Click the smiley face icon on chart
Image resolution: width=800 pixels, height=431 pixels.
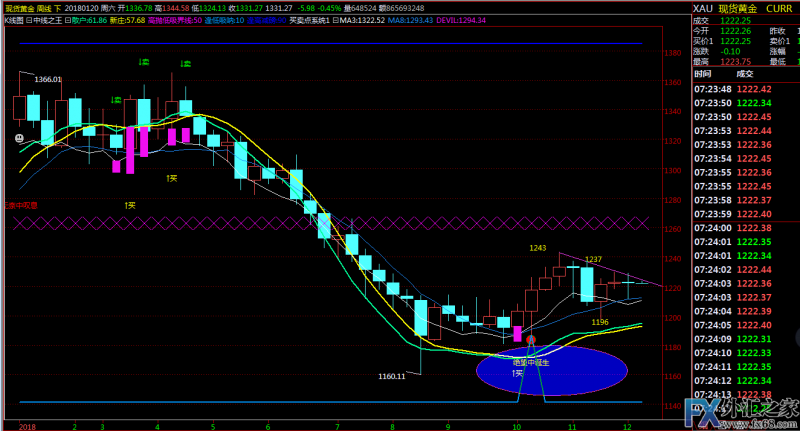(x=19, y=137)
